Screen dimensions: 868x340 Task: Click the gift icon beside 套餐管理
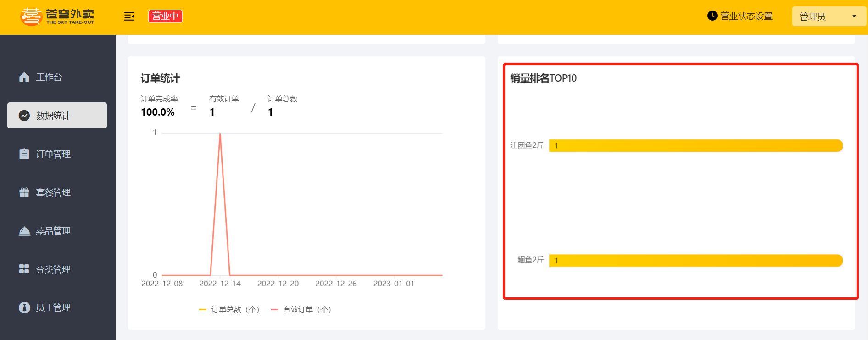[x=24, y=192]
